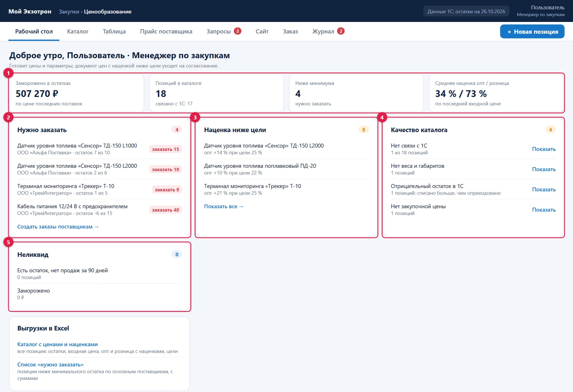The image size is (573, 392).
Task: Select ТД-150 L1000 row in Нужно заказать
Action: point(99,149)
